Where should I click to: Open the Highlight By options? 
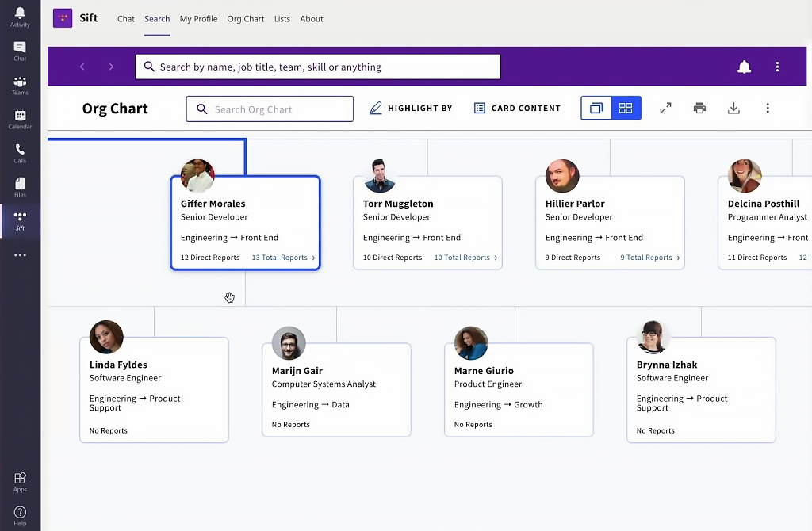tap(411, 108)
